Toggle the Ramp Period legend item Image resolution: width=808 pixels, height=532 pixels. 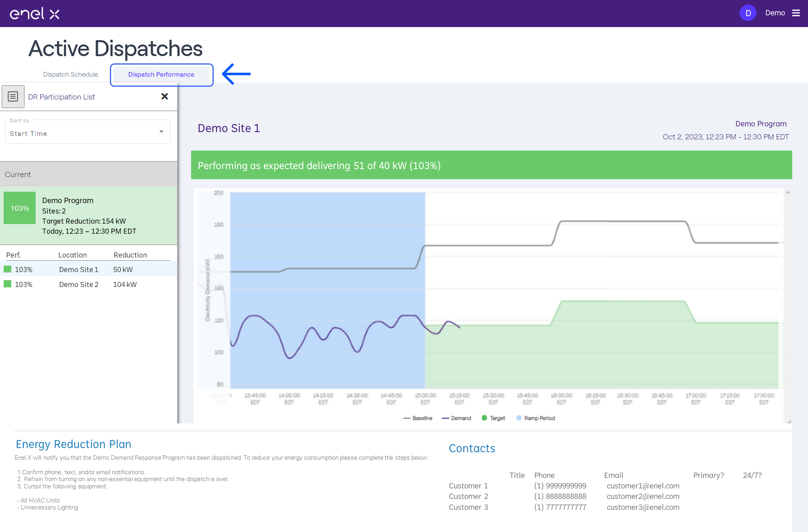click(536, 418)
